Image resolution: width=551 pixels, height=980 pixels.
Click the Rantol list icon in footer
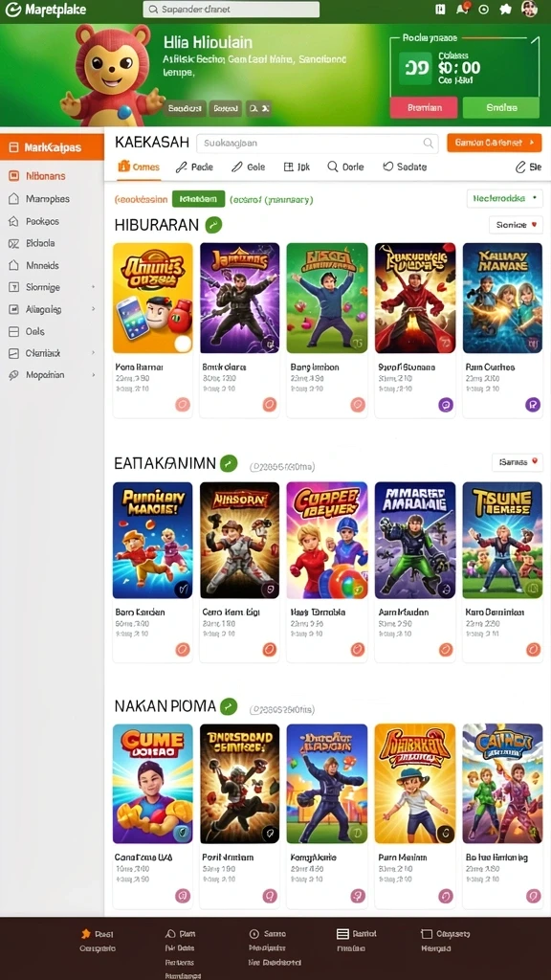342,934
